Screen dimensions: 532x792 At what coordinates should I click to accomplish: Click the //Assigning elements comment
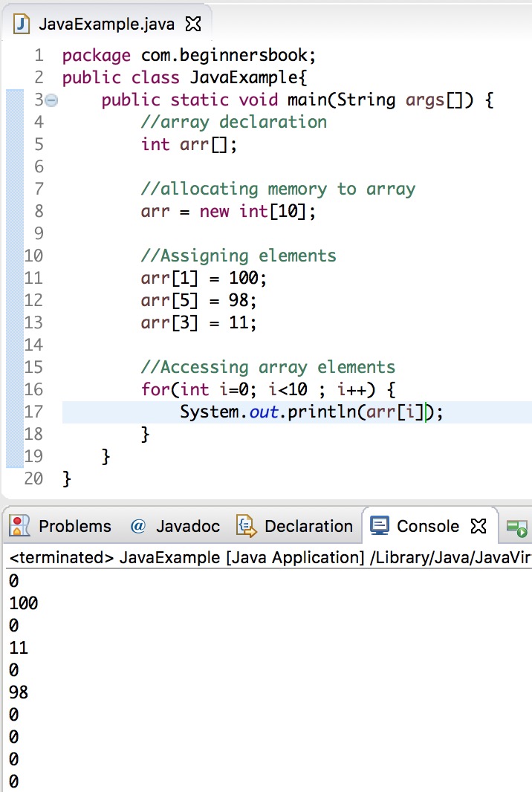coord(238,256)
